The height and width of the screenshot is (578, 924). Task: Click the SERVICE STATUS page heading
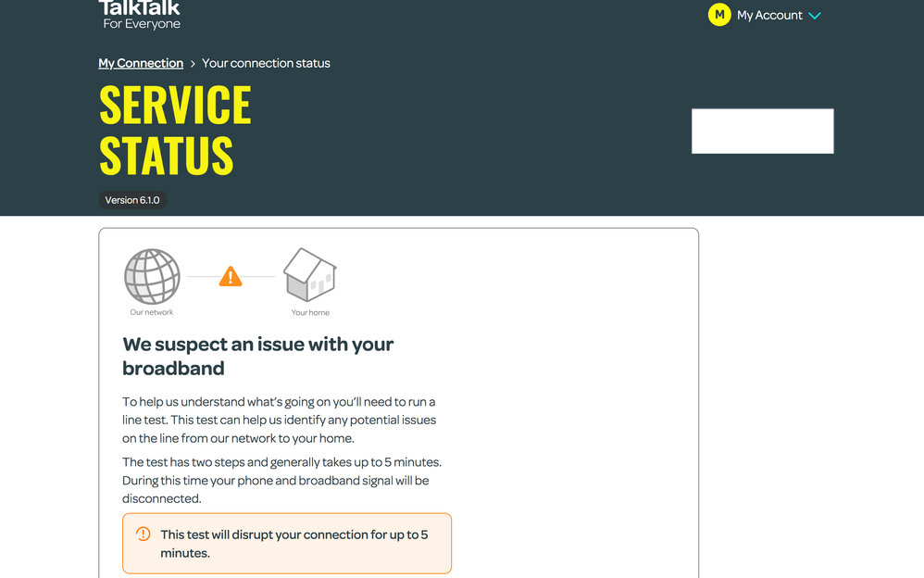click(x=175, y=130)
